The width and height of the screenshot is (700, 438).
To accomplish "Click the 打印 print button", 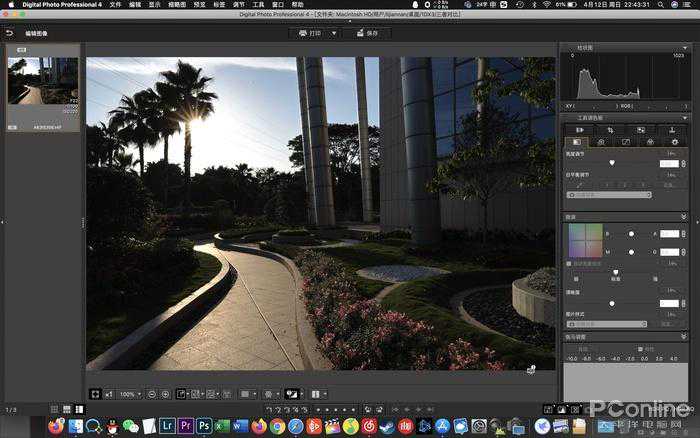I will 309,33.
